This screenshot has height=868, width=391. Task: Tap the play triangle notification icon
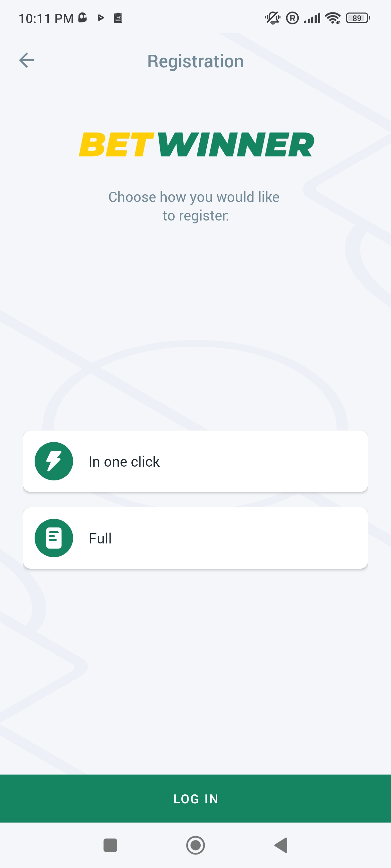coord(101,18)
